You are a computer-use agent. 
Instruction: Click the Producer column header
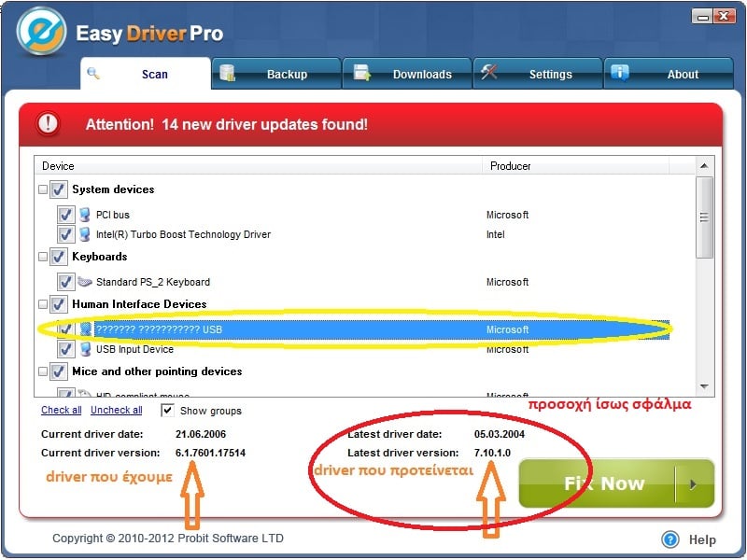[511, 166]
